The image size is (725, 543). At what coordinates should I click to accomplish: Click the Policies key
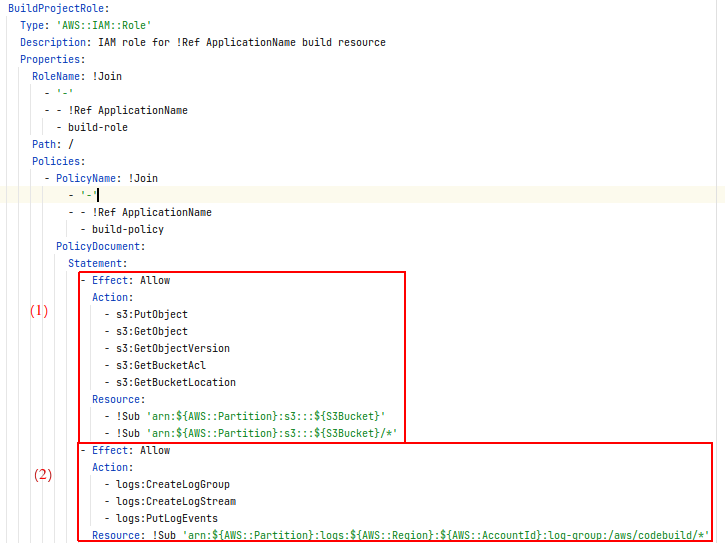click(58, 161)
